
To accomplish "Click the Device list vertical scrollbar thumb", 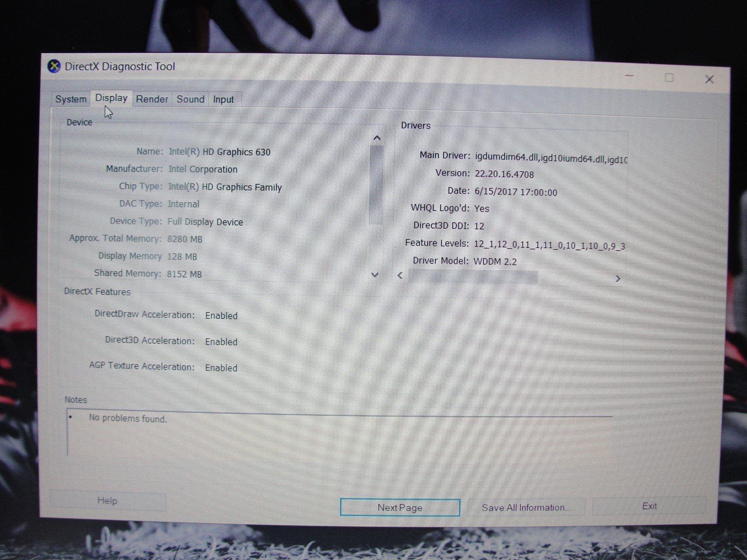I will point(376,184).
